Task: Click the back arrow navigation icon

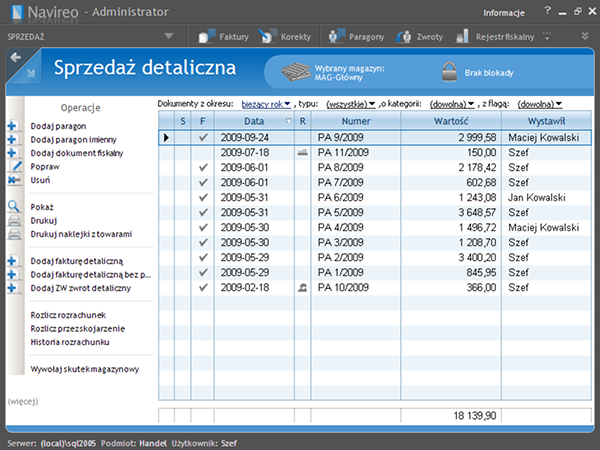Action: click(15, 58)
